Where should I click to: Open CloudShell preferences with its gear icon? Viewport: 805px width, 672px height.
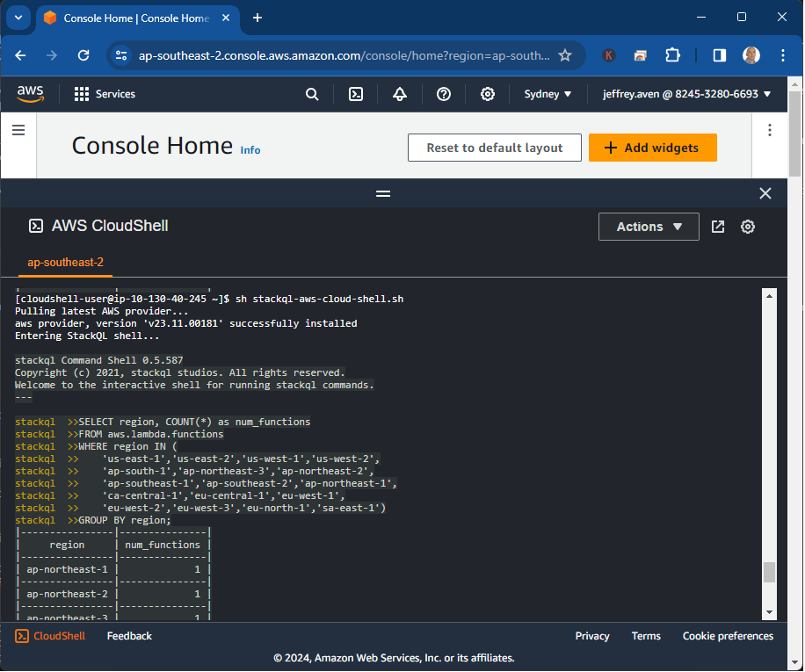748,226
